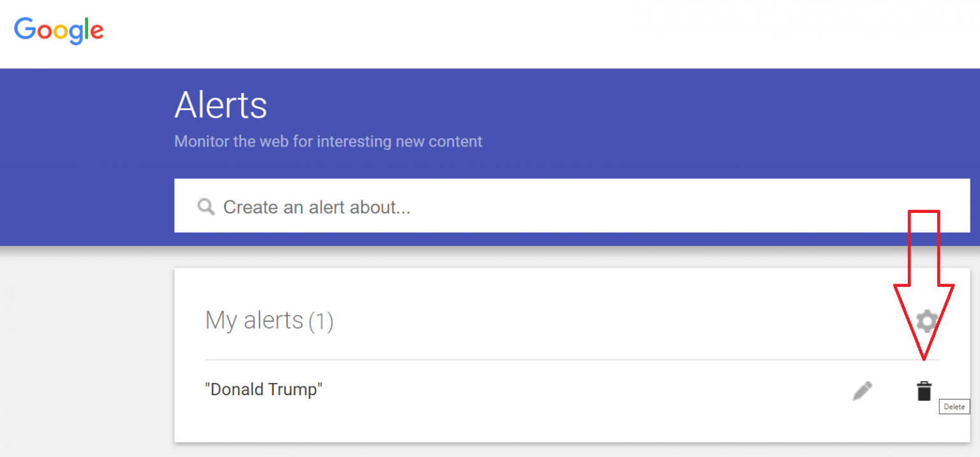This screenshot has width=980, height=457.
Task: Click the "Delete" tooltip label
Action: coord(954,406)
